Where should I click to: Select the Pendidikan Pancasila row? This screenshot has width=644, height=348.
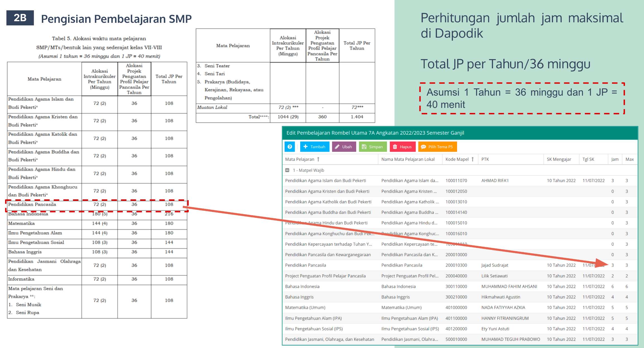[x=306, y=265]
